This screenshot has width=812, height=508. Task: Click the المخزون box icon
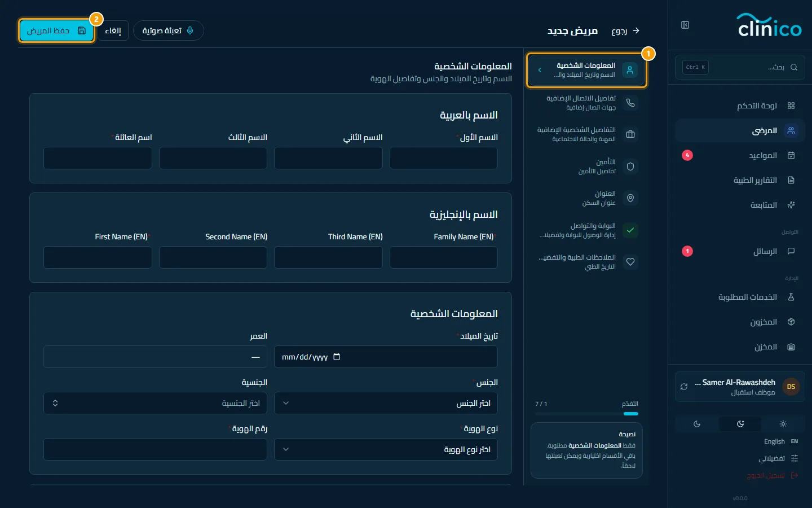coord(791,322)
